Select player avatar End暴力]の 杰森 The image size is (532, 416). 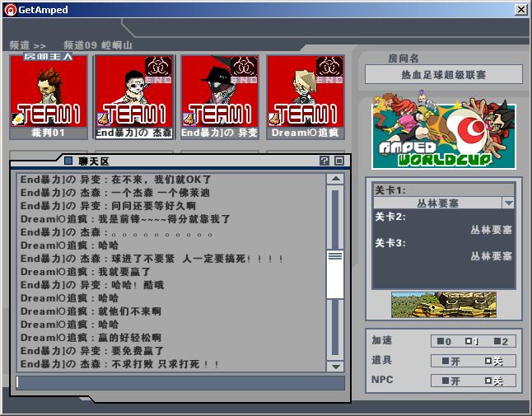(x=133, y=91)
